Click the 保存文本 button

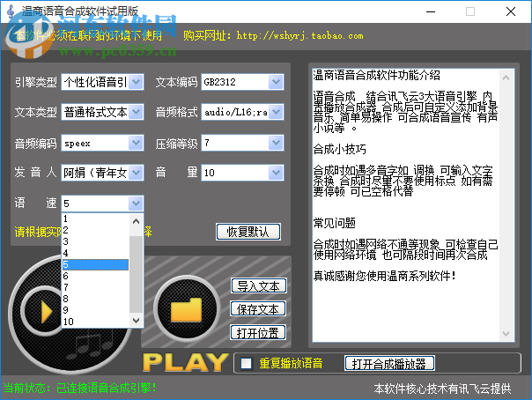[258, 309]
